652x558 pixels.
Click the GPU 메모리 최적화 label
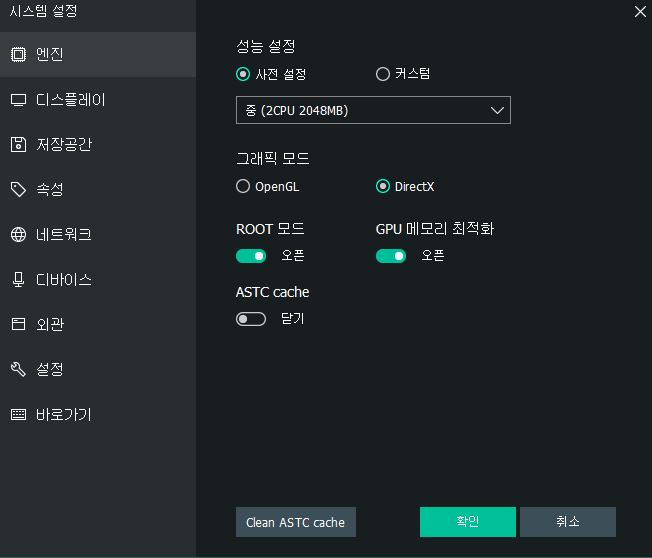point(435,229)
